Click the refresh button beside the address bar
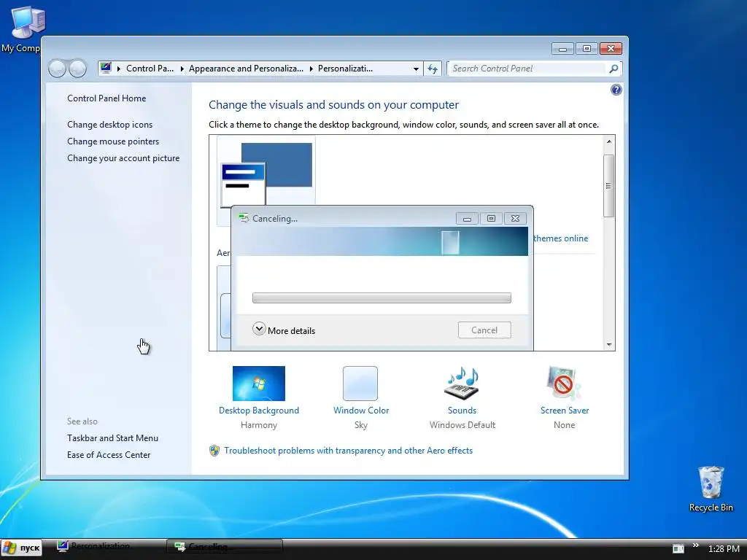 coord(433,69)
